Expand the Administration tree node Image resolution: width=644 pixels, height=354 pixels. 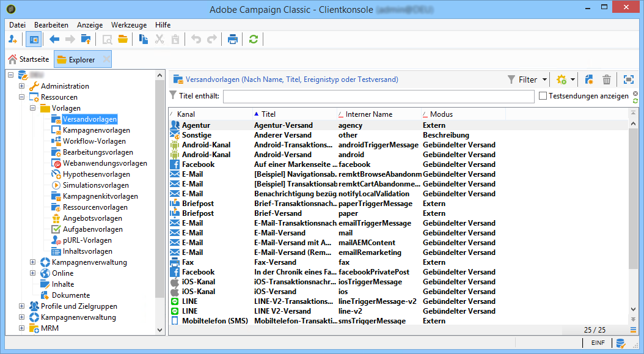pos(22,86)
